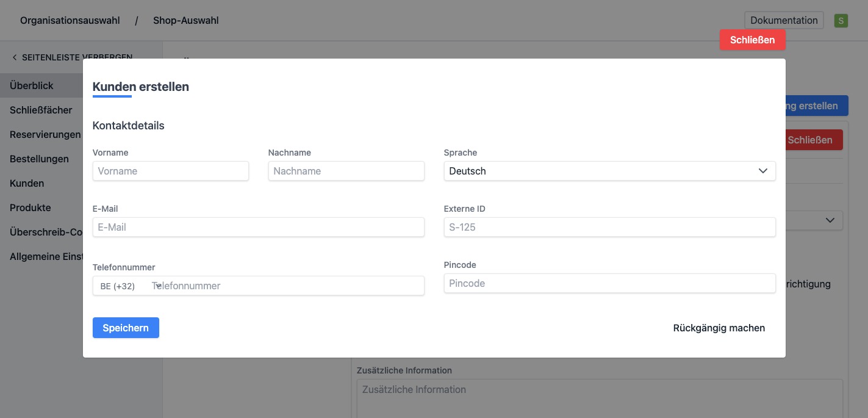
Task: Open Schließfächer in the sidebar
Action: click(x=41, y=110)
